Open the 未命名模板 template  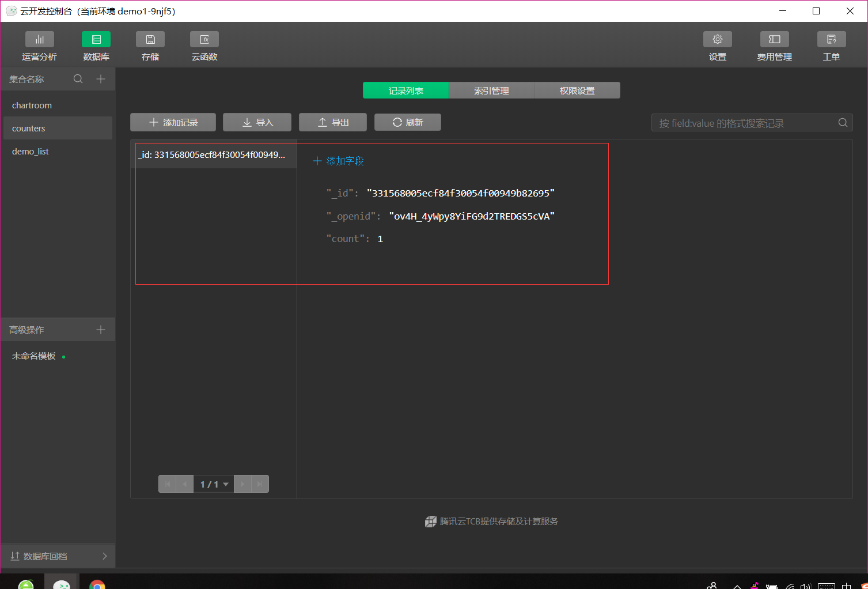tap(34, 356)
